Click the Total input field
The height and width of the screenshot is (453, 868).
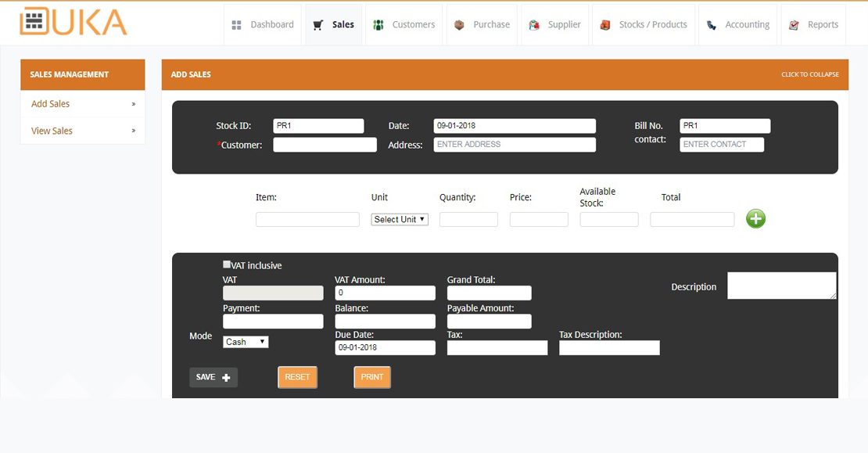[x=692, y=219]
